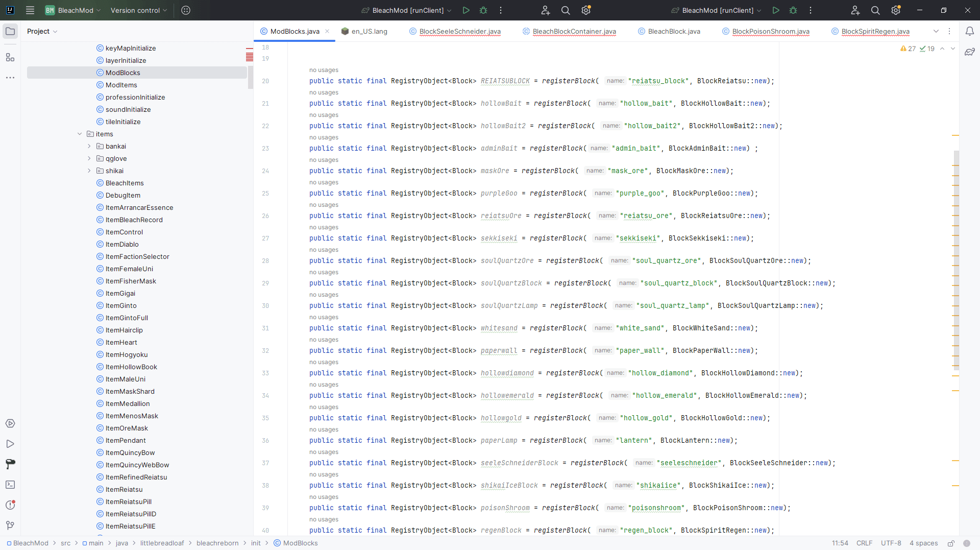Switch to BleachBlock.java tab

pos(669,31)
